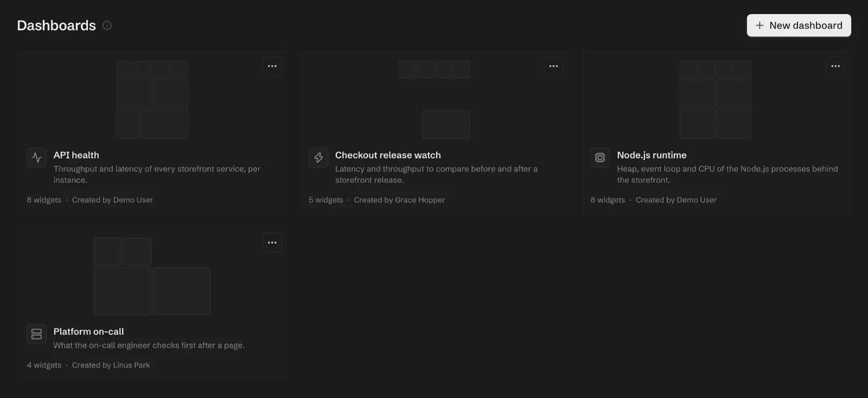
Task: Click the Platform on-call layout preview thumbnail
Action: pos(152,276)
